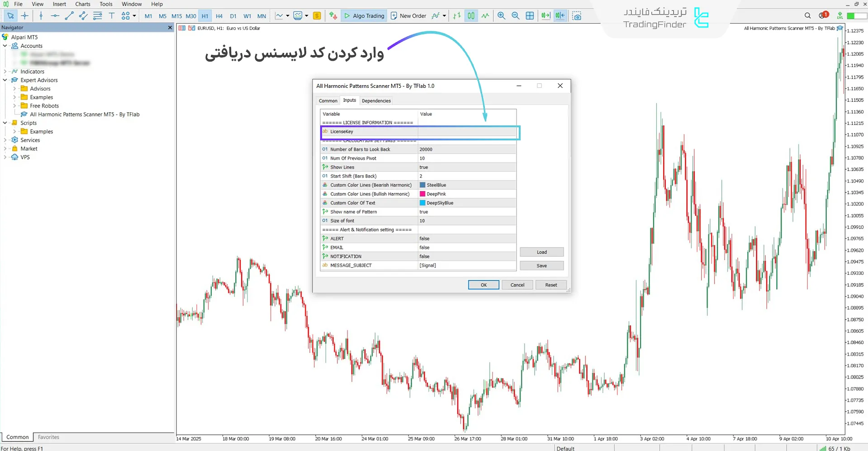Change the DeepPink bullish harmonic color swatch
The image size is (868, 451).
coord(422,194)
